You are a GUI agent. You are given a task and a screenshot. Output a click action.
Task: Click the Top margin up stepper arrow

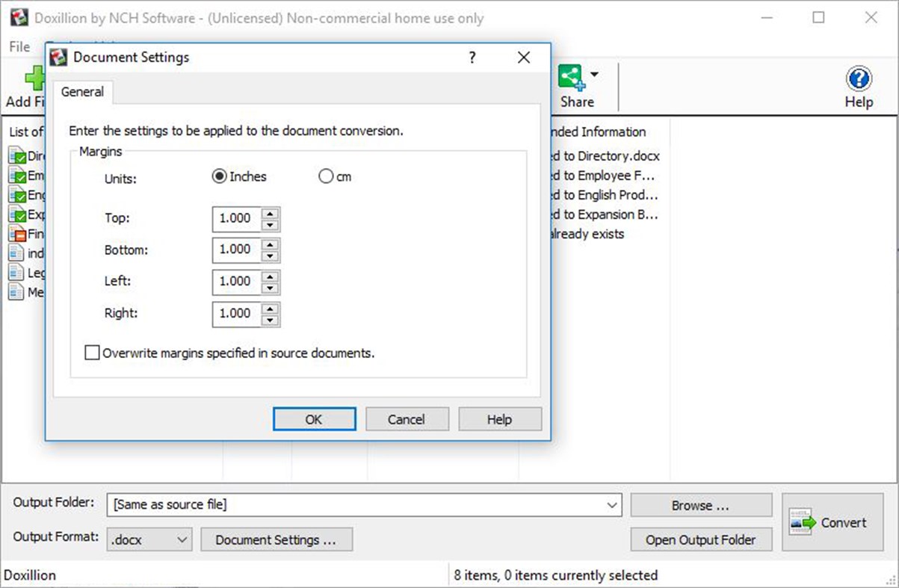point(269,214)
